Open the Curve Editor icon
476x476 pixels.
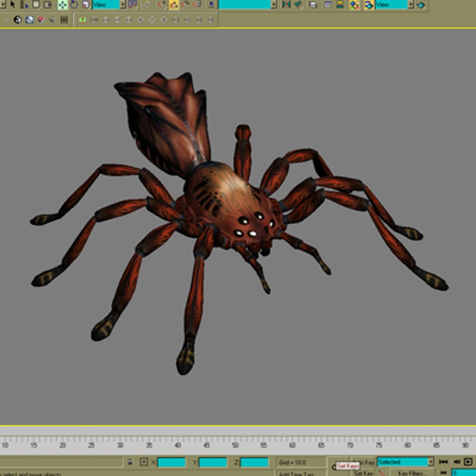pos(328,4)
